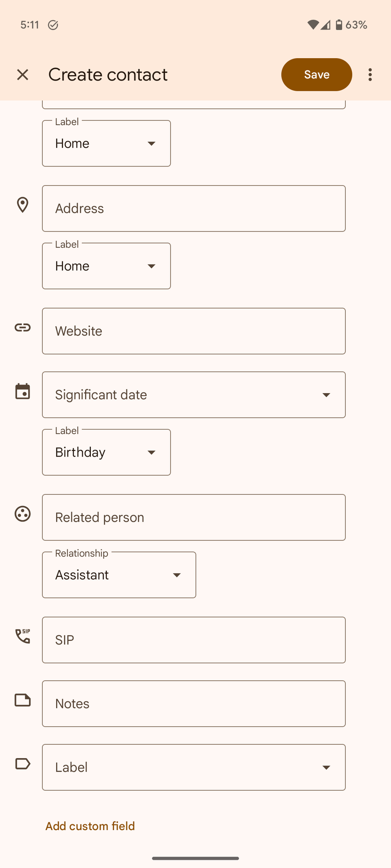Screen dimensions: 391x868
Task: Click Add custom field
Action: (90, 826)
